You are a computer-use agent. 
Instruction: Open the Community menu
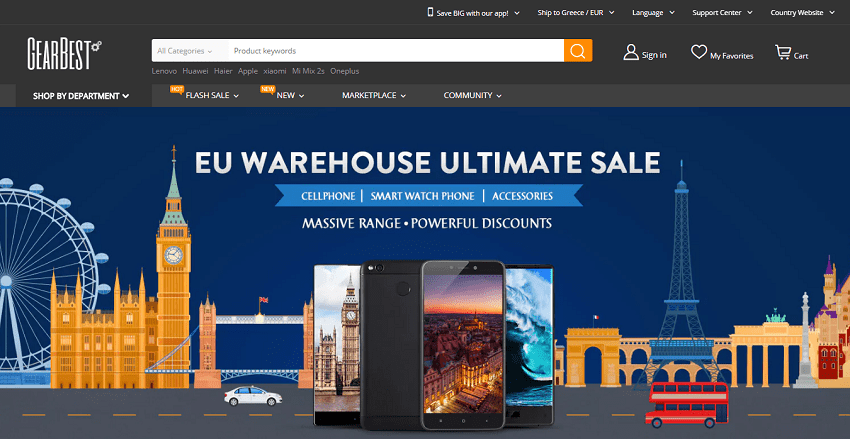point(473,95)
